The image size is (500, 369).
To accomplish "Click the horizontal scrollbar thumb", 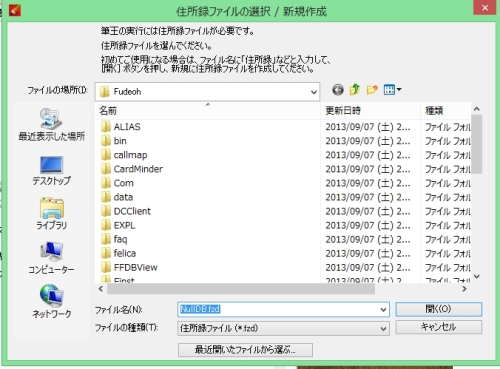I will pyautogui.click(x=241, y=289).
